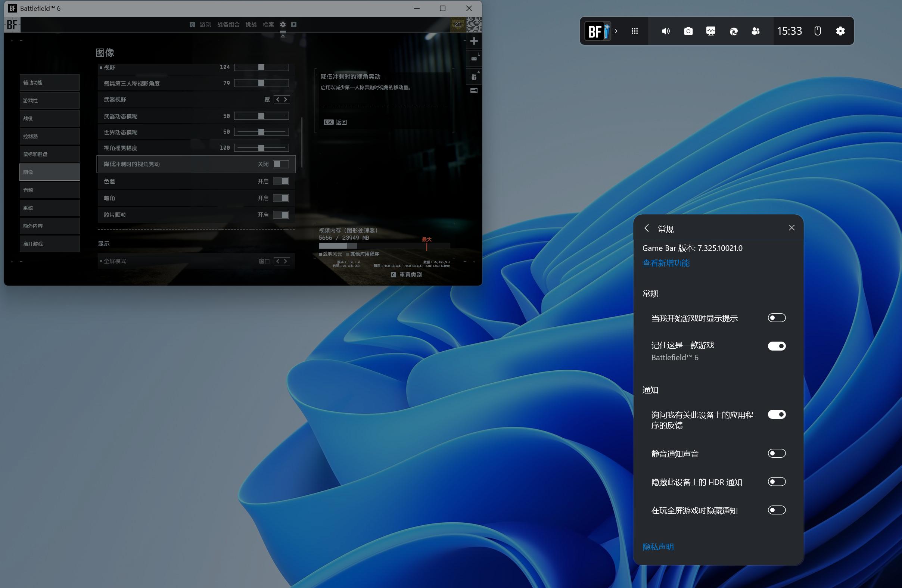Screen dimensions: 902x588
Task: Open the 挑战 menu in Battlefield
Action: tap(251, 24)
